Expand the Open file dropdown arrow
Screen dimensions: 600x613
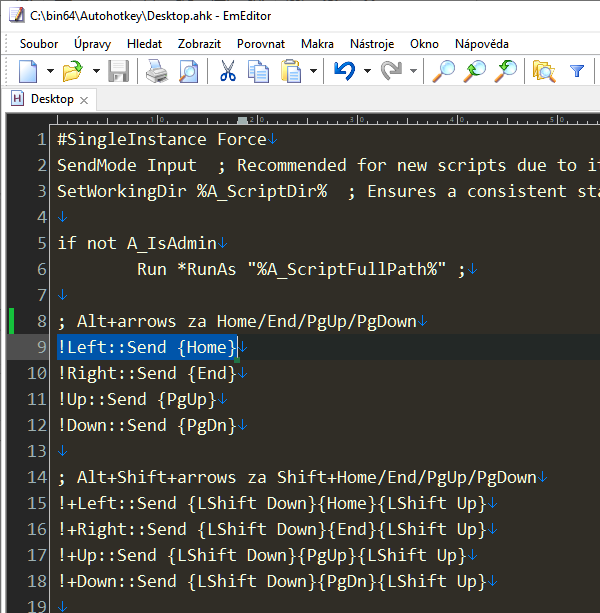tap(96, 71)
